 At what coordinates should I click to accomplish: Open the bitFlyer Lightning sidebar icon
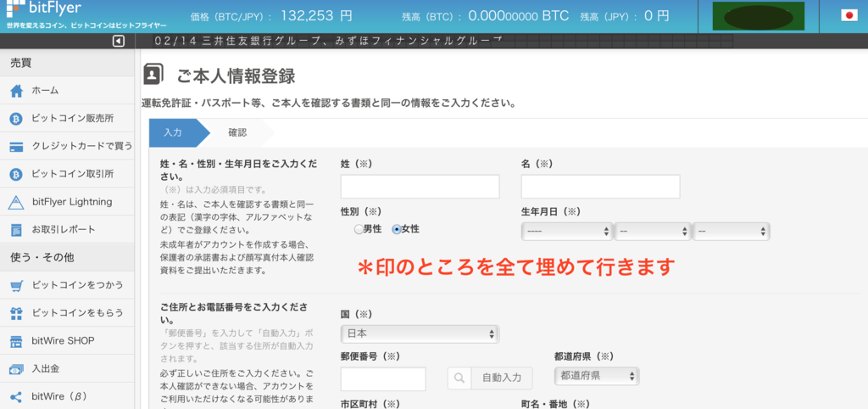[x=17, y=202]
